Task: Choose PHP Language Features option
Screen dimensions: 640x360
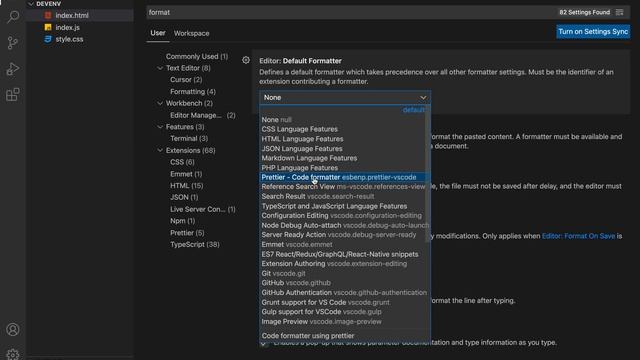Action: tap(343, 168)
